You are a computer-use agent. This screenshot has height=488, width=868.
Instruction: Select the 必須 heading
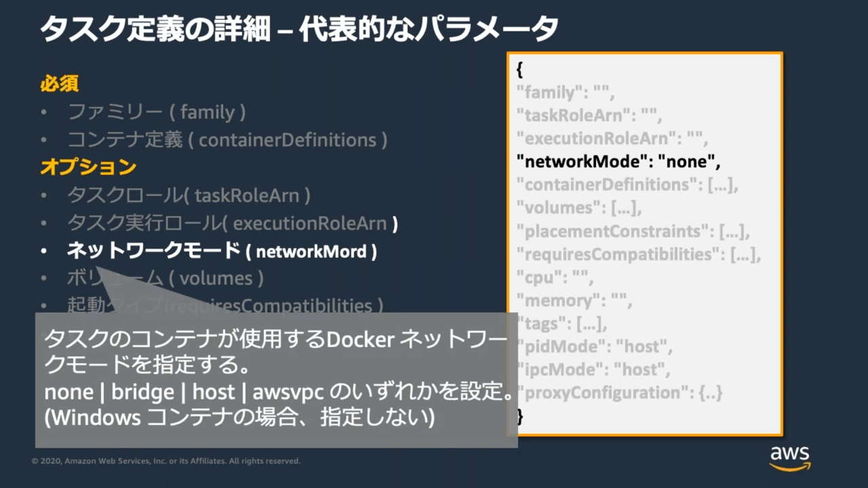pos(60,83)
